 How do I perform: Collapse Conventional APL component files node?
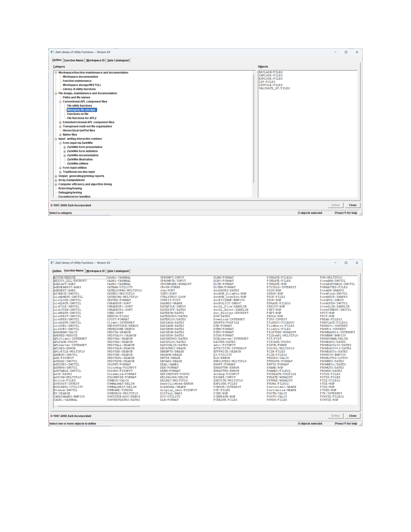[60, 102]
